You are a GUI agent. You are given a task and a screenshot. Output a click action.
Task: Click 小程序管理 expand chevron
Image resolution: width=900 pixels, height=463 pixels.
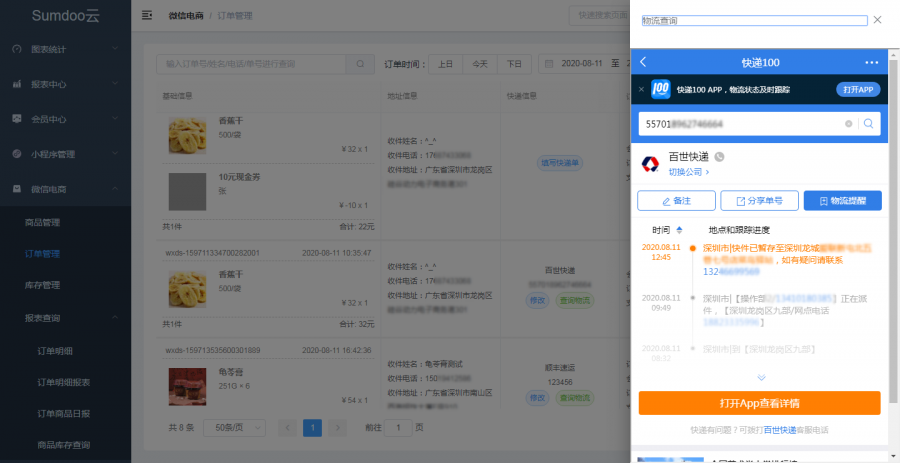point(115,154)
